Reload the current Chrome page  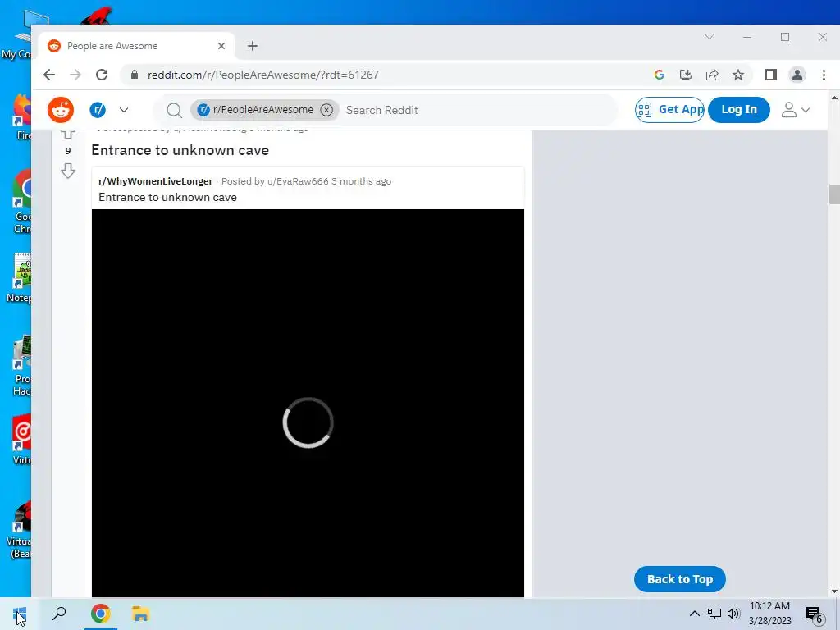tap(102, 75)
